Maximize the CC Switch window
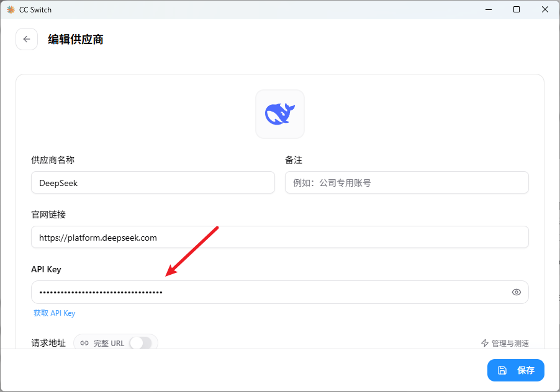The image size is (560, 392). click(x=517, y=10)
